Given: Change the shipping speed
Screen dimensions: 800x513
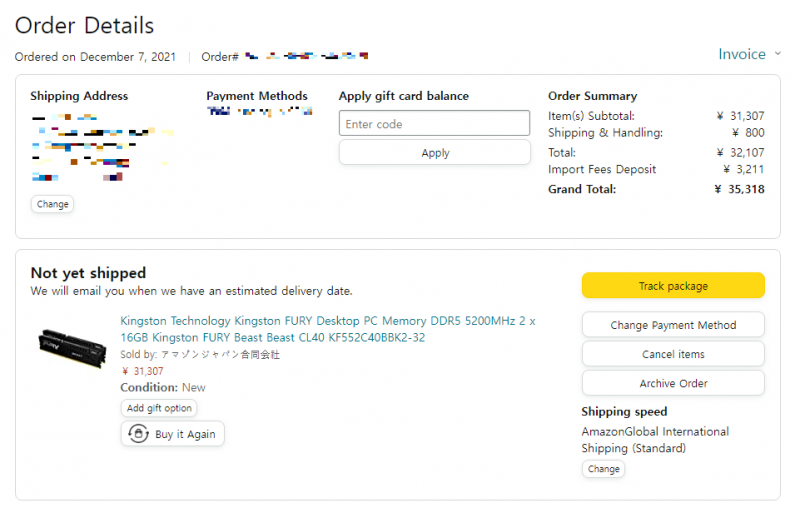Looking at the screenshot, I should (604, 469).
